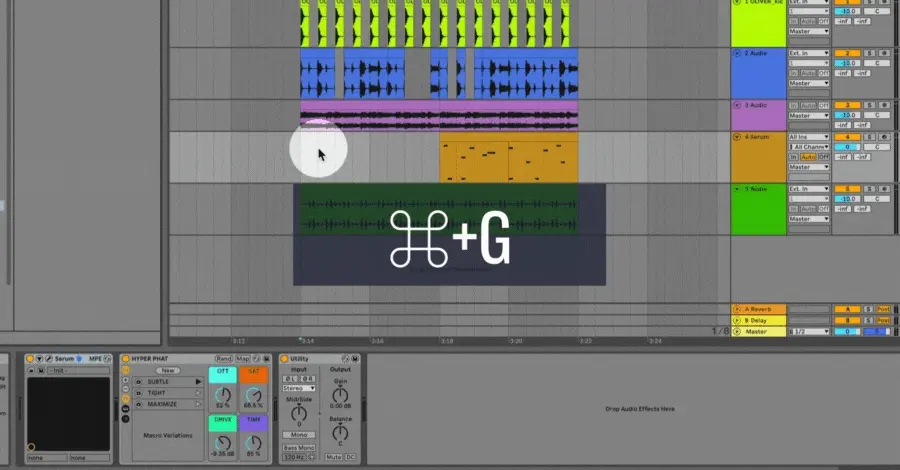
Task: Toggle B Delay Post button
Action: (x=883, y=320)
